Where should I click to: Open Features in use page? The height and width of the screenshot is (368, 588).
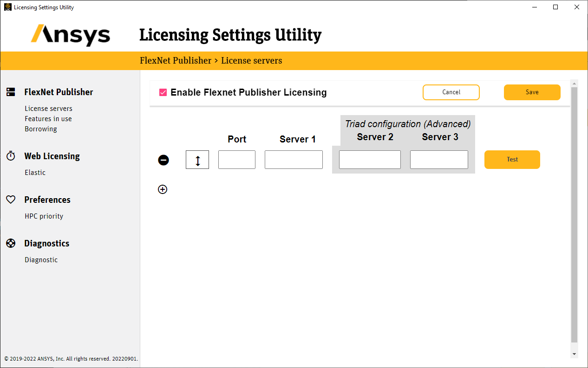click(x=48, y=119)
